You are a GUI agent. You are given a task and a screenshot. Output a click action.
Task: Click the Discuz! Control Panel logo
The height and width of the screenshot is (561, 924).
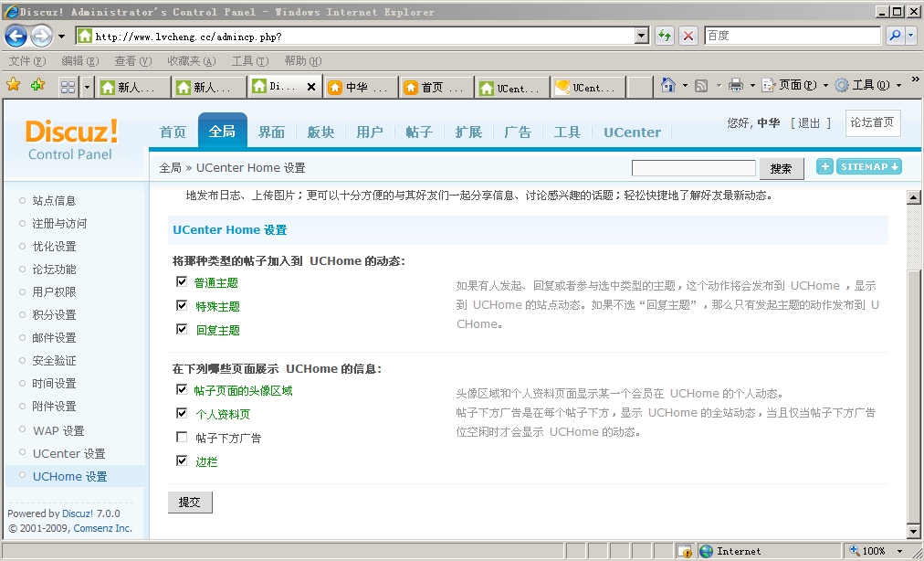tap(71, 139)
